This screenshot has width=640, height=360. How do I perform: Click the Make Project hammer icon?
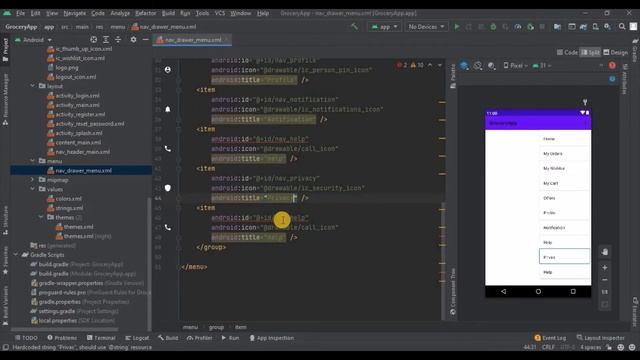click(x=354, y=27)
